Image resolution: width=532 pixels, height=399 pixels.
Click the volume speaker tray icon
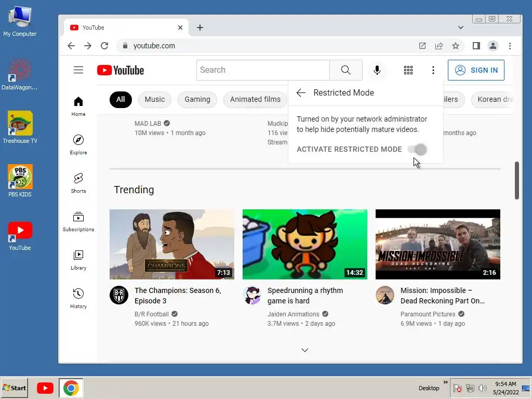482,388
